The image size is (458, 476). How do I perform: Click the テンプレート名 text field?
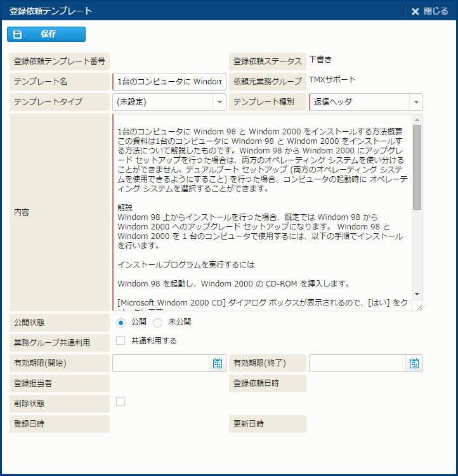click(x=169, y=82)
